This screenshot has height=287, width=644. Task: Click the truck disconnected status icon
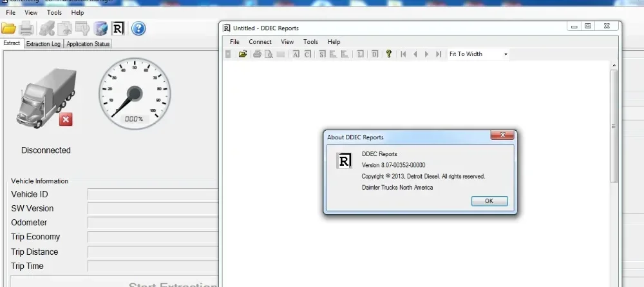pos(46,99)
